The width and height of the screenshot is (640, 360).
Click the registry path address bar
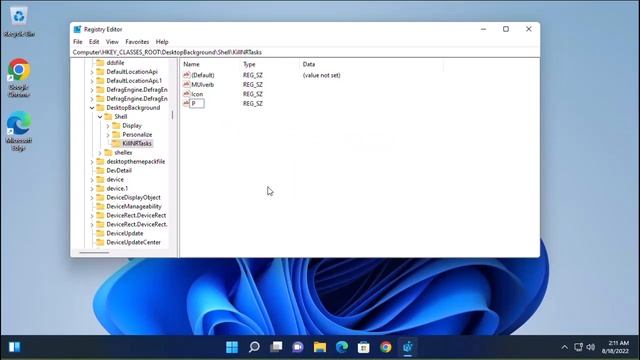305,52
